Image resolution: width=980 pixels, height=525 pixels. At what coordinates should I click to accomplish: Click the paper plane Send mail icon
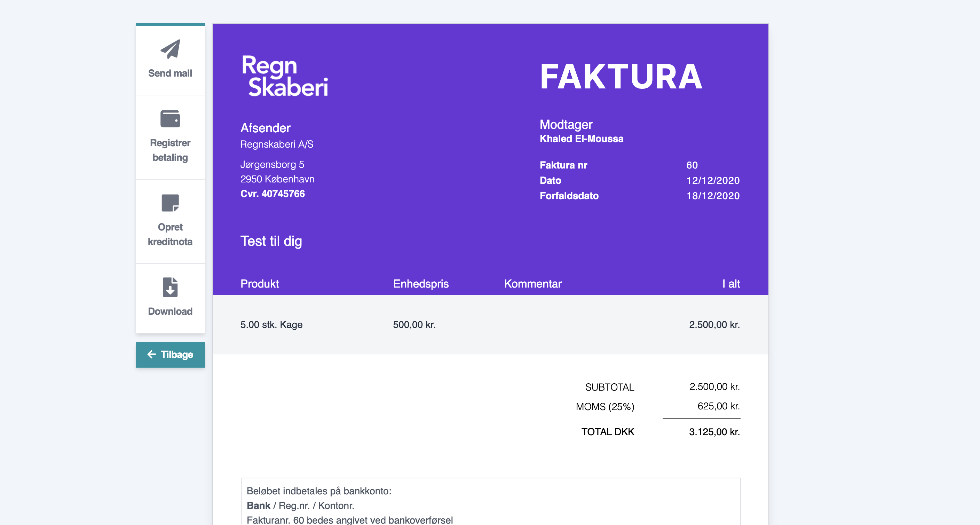[170, 49]
